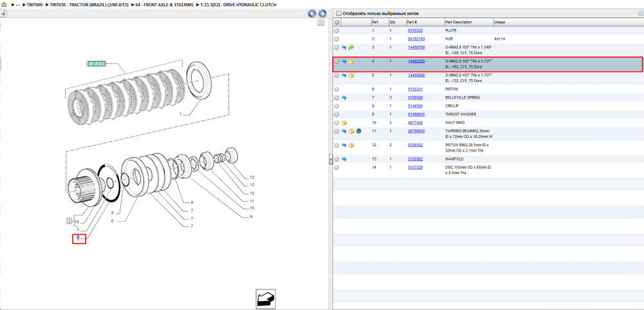644x310 pixels.
Task: Click callout number 1 next to the plate
Action: point(180,113)
